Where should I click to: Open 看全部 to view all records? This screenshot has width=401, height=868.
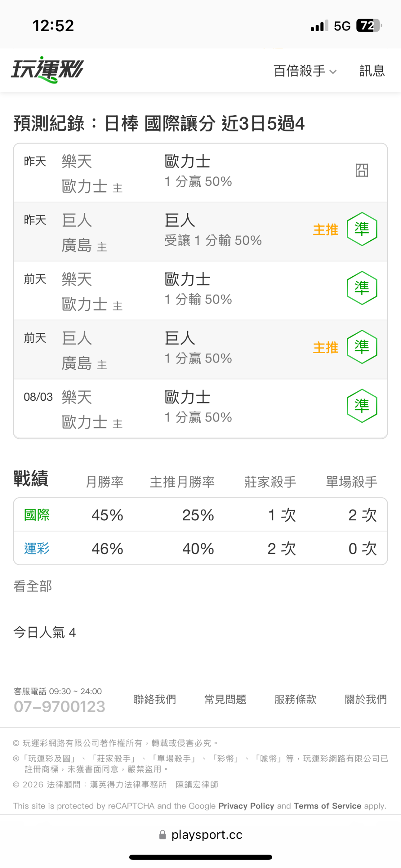[33, 586]
